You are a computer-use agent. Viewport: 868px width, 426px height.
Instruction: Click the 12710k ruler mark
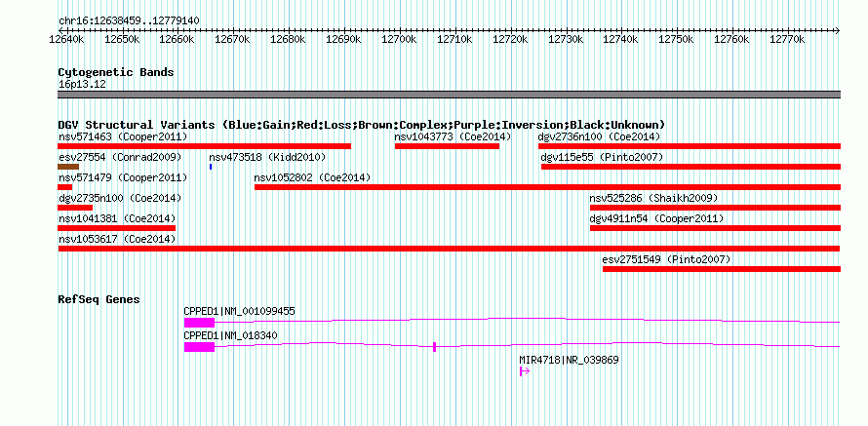point(454,39)
